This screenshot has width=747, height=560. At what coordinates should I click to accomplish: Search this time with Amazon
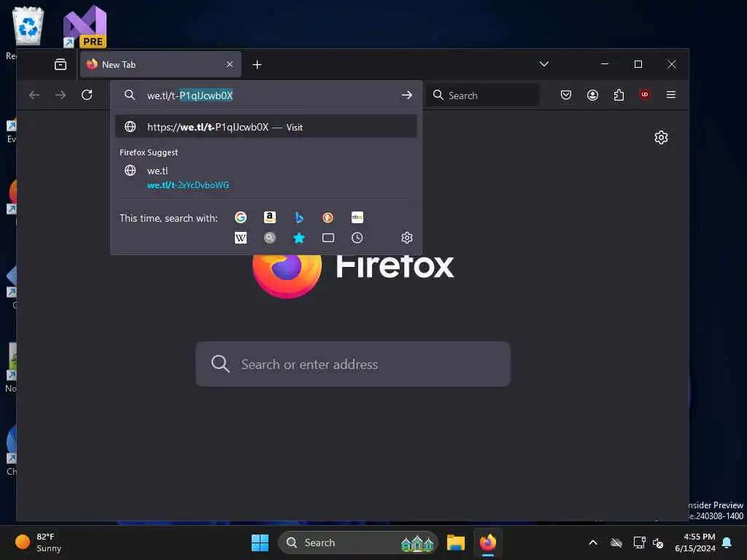pyautogui.click(x=270, y=217)
